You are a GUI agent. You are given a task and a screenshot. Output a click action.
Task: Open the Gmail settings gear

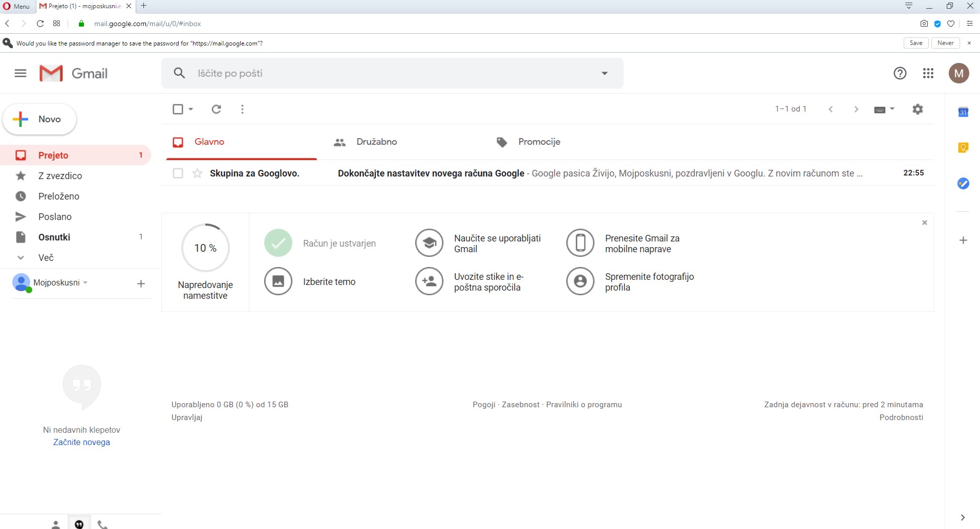[x=918, y=109]
